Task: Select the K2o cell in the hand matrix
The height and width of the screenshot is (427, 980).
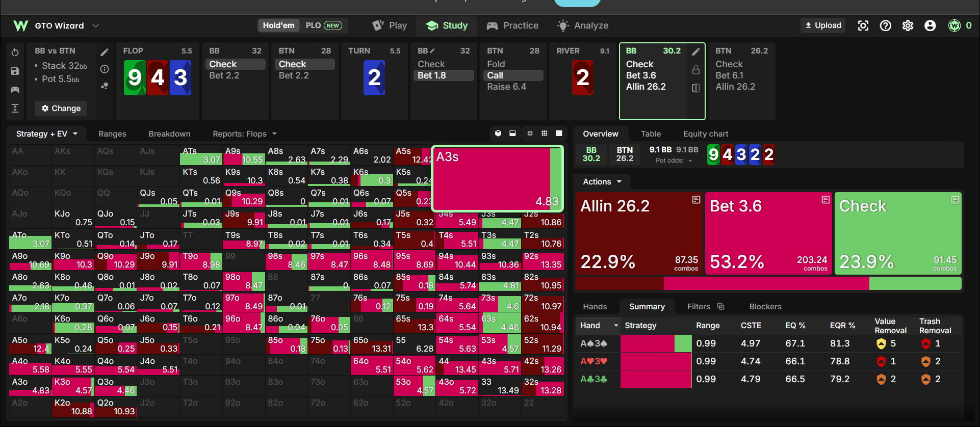Action: tap(73, 407)
